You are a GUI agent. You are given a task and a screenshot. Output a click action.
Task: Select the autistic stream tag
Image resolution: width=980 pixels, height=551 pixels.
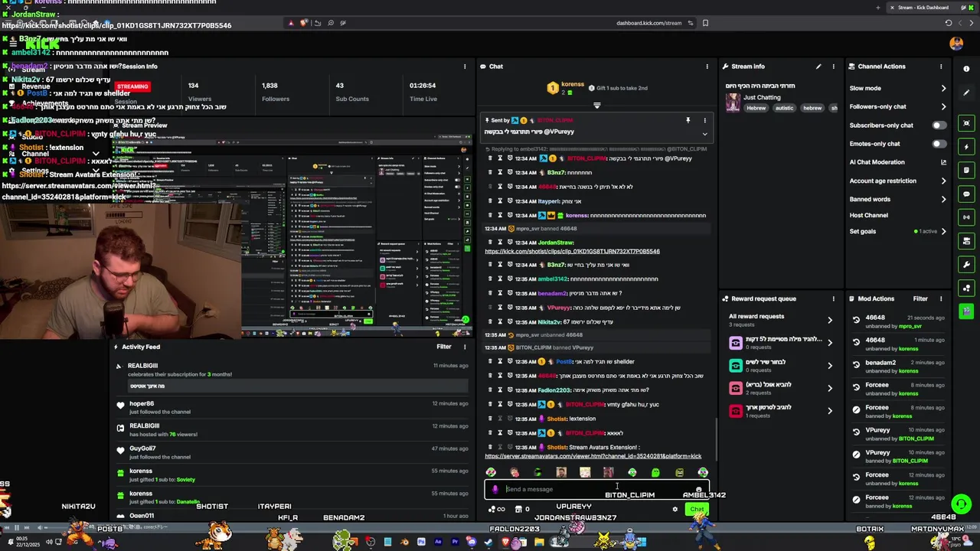coord(784,109)
